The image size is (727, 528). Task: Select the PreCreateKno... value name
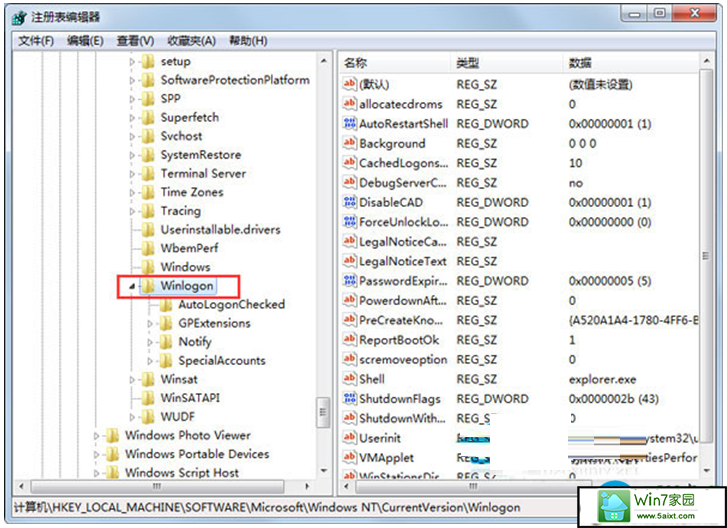401,320
